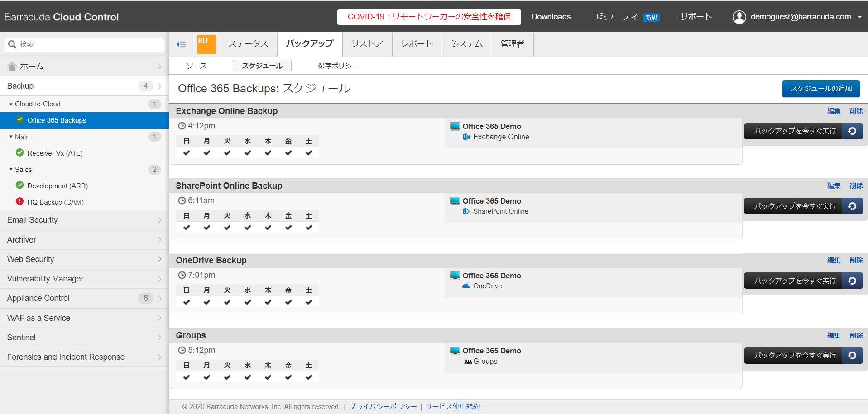
Task: Click the Exchange Online service icon
Action: click(466, 137)
